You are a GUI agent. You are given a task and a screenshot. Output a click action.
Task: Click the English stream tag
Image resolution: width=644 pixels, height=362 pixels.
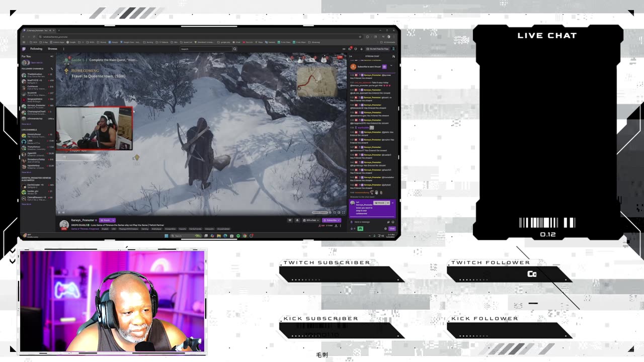coord(105,229)
